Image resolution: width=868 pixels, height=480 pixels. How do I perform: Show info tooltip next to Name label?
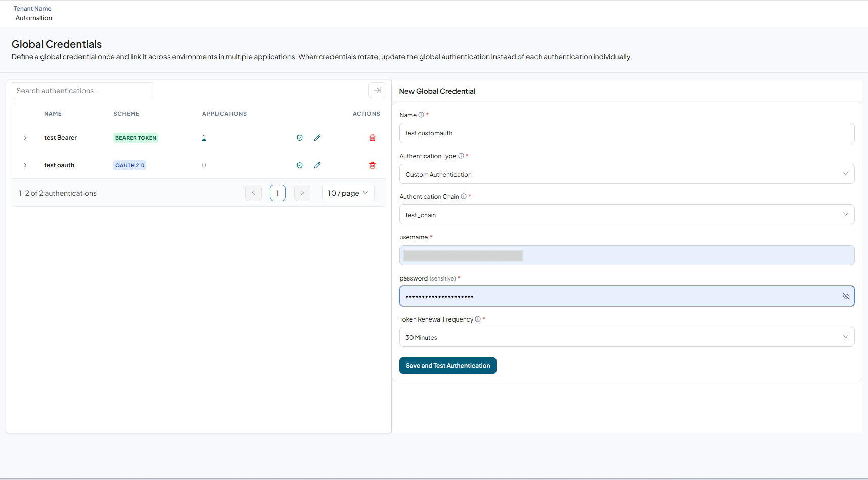(421, 115)
